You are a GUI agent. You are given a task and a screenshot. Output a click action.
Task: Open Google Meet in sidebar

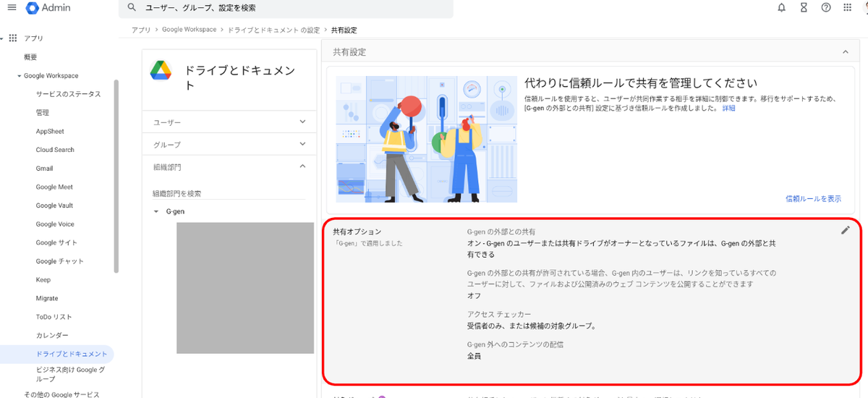[x=54, y=187]
